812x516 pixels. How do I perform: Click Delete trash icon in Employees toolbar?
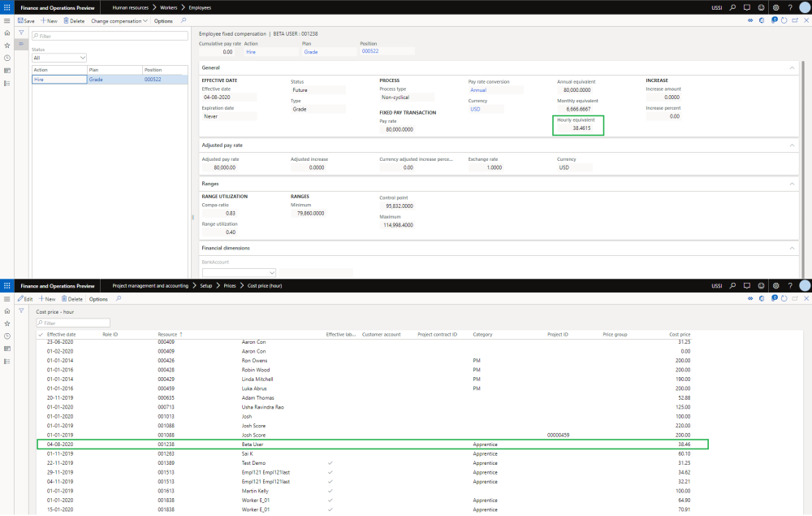pyautogui.click(x=66, y=20)
